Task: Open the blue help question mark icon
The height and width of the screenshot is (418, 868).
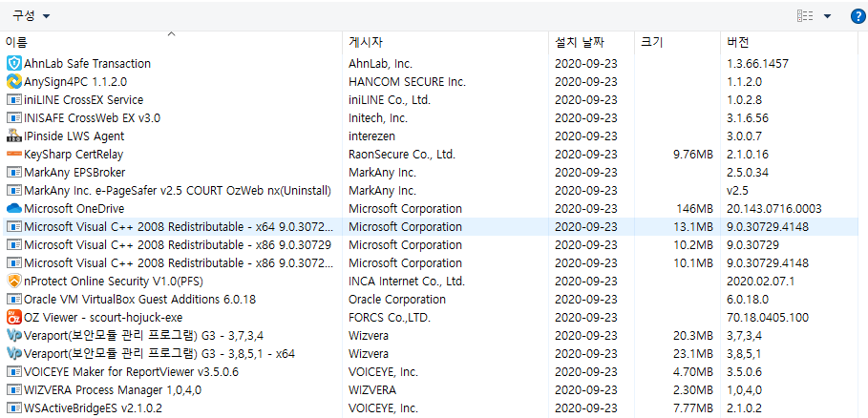Action: pos(857,16)
